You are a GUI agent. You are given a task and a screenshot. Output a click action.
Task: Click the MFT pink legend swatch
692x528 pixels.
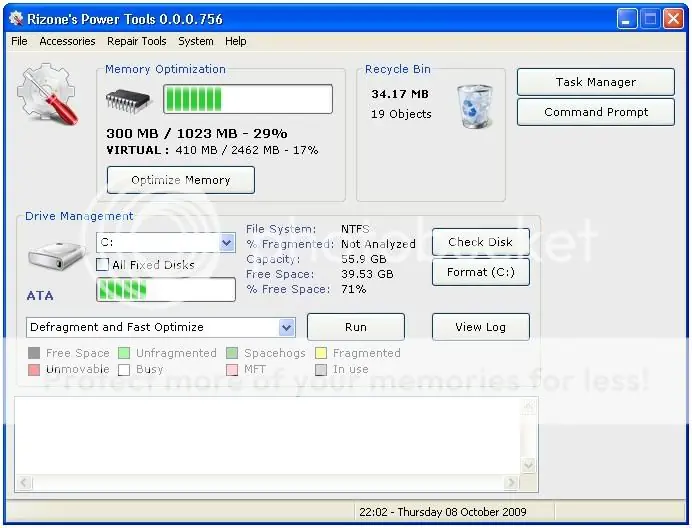click(232, 370)
